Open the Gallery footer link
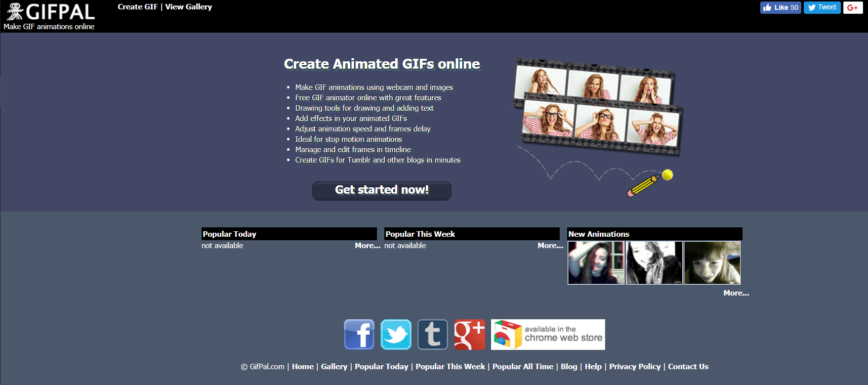This screenshot has width=868, height=385. 334,367
